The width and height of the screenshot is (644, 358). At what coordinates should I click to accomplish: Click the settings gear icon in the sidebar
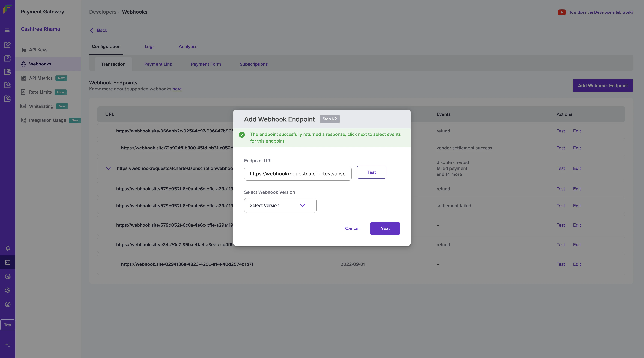(8, 290)
